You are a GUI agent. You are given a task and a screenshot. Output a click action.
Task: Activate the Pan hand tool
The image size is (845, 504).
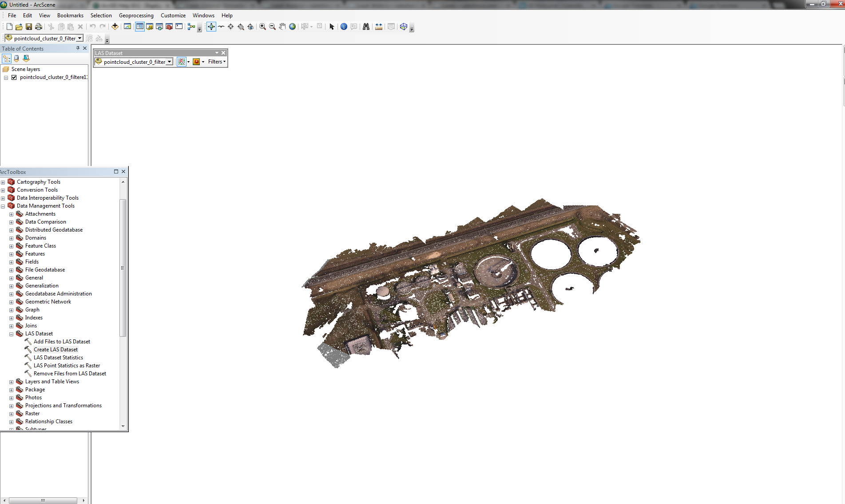tap(282, 27)
